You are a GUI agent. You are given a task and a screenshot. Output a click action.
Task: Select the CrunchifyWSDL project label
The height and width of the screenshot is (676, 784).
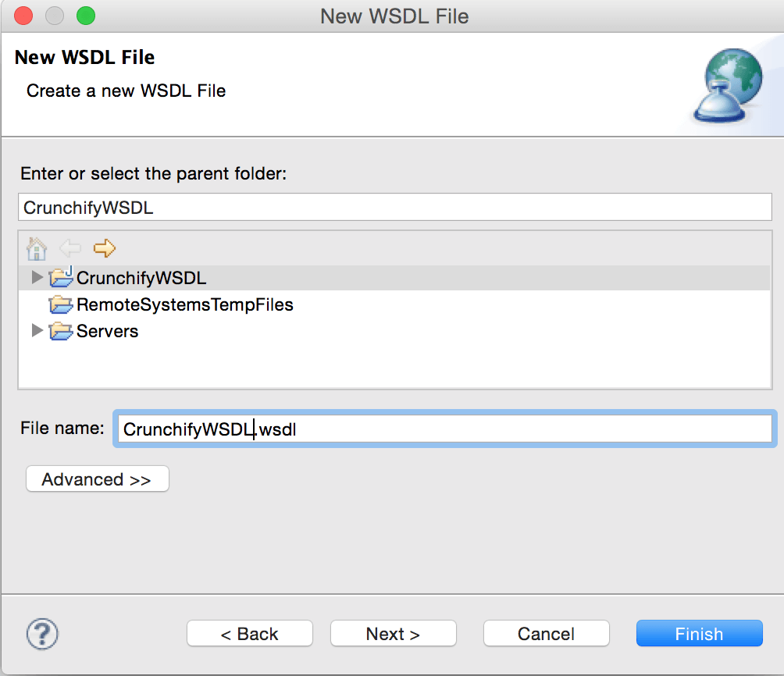click(x=141, y=278)
